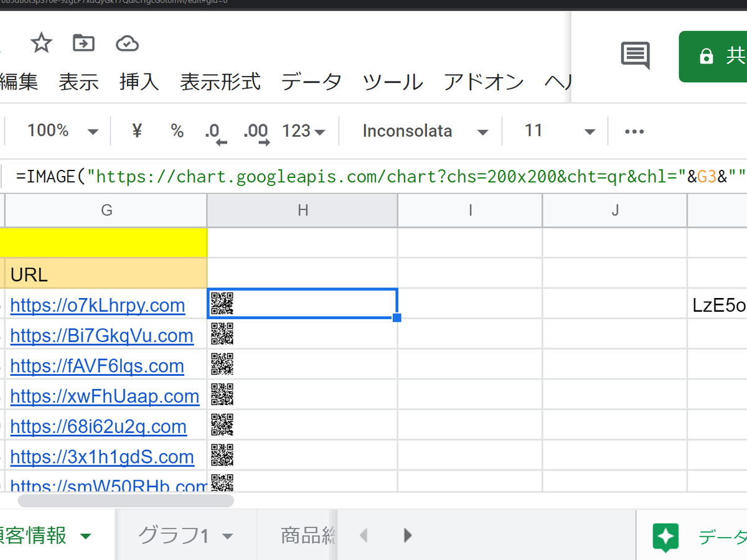The image size is (747, 560).
Task: Open the Inconsolata font dropdown
Action: (x=425, y=131)
